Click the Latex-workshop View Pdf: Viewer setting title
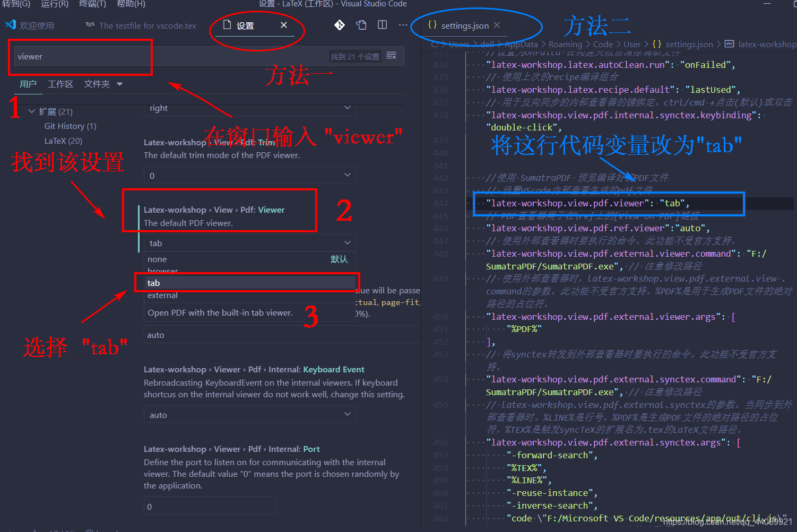 click(214, 210)
